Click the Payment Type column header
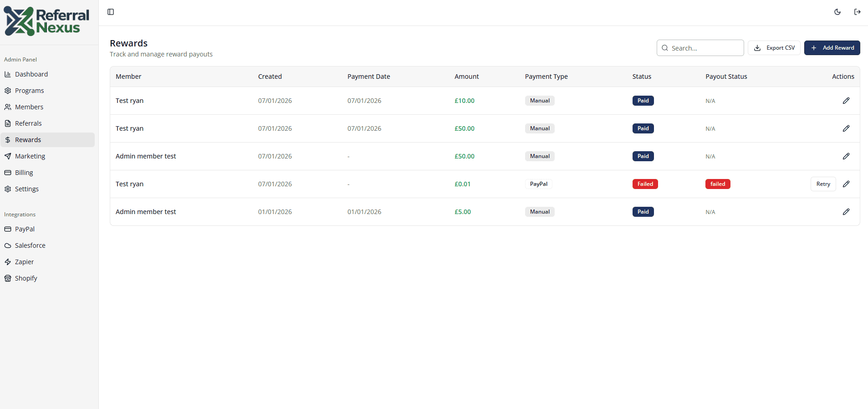The image size is (868, 409). click(x=546, y=77)
